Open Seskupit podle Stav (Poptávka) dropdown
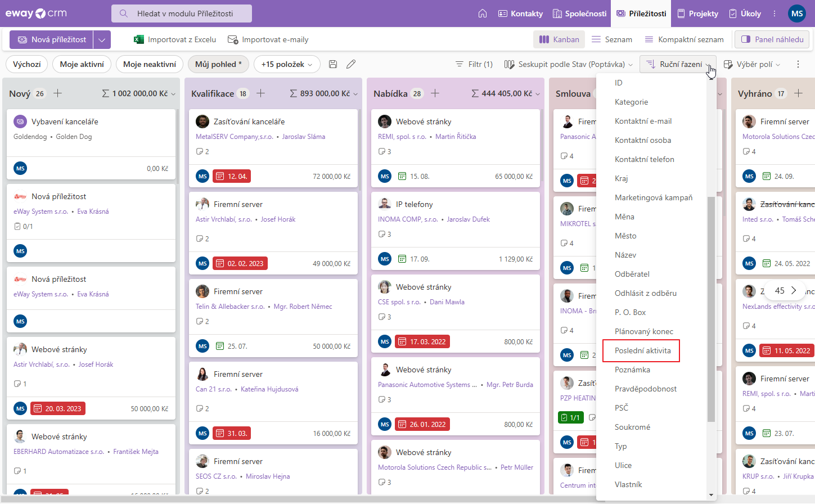The height and width of the screenshot is (504, 815). pyautogui.click(x=568, y=64)
